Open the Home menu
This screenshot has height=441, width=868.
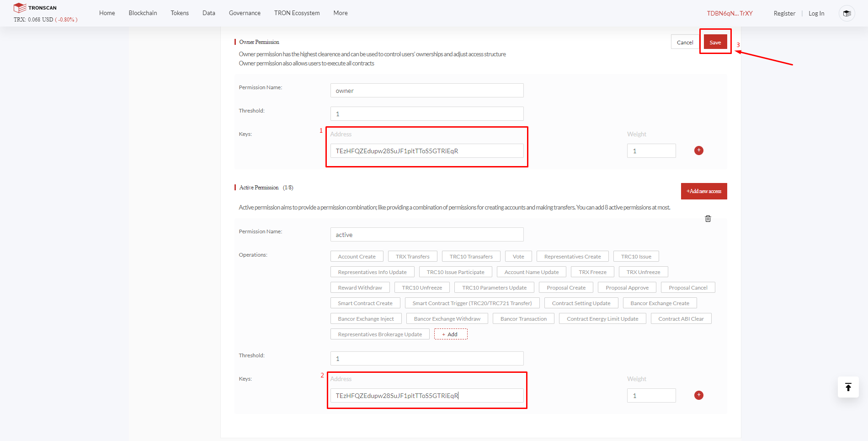[x=107, y=13]
